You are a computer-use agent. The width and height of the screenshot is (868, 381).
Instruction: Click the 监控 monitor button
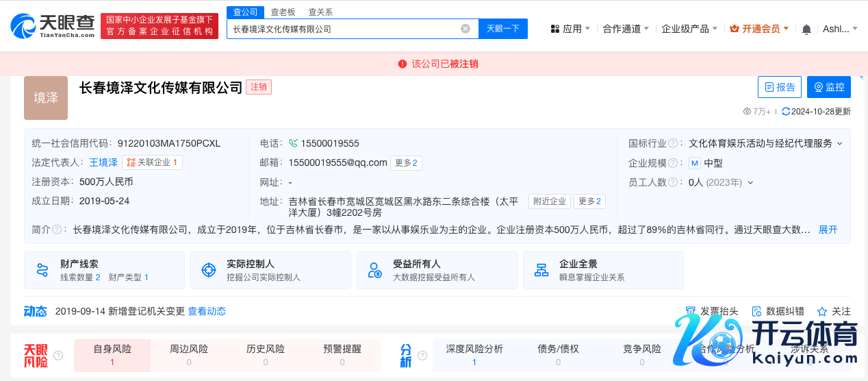pyautogui.click(x=828, y=87)
